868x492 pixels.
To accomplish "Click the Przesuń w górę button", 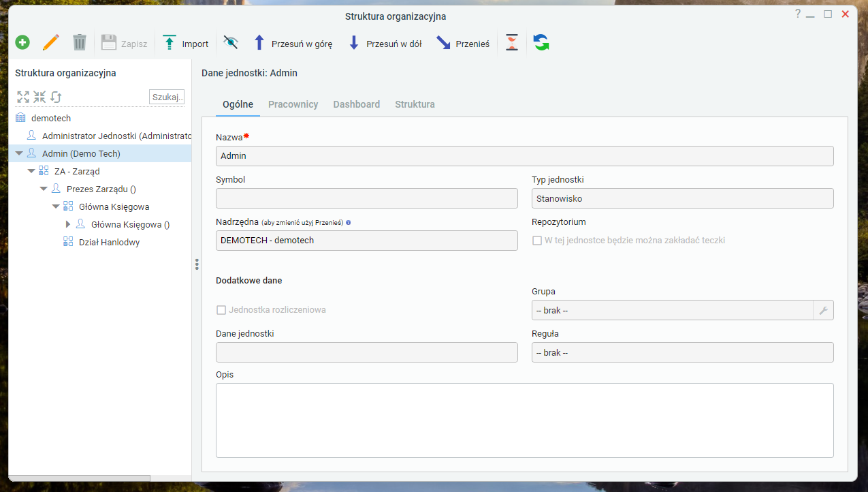I will click(293, 44).
